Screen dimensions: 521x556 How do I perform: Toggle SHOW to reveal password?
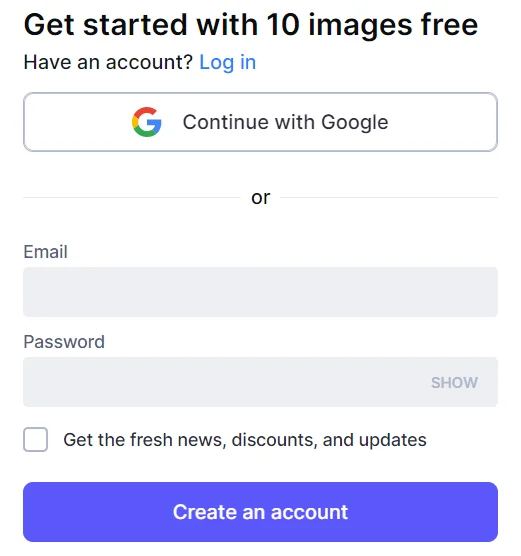click(454, 383)
